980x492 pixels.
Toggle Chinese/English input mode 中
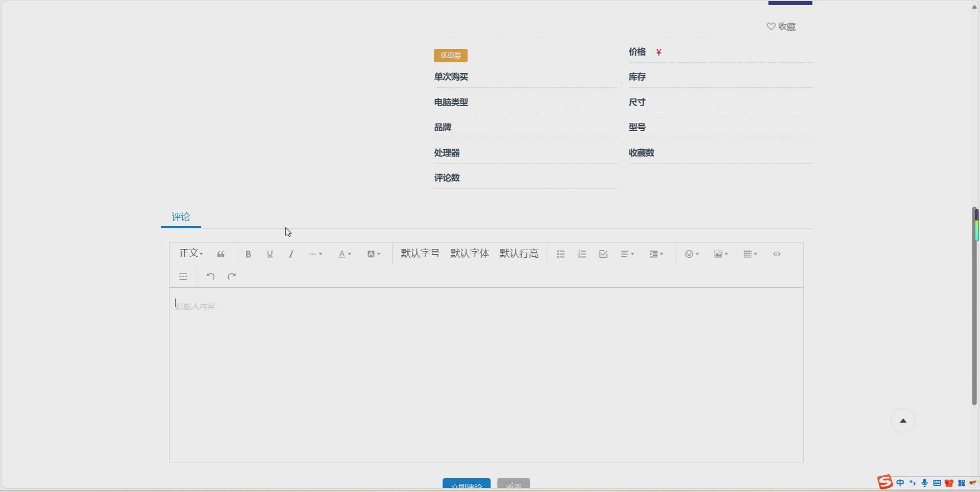pos(900,483)
